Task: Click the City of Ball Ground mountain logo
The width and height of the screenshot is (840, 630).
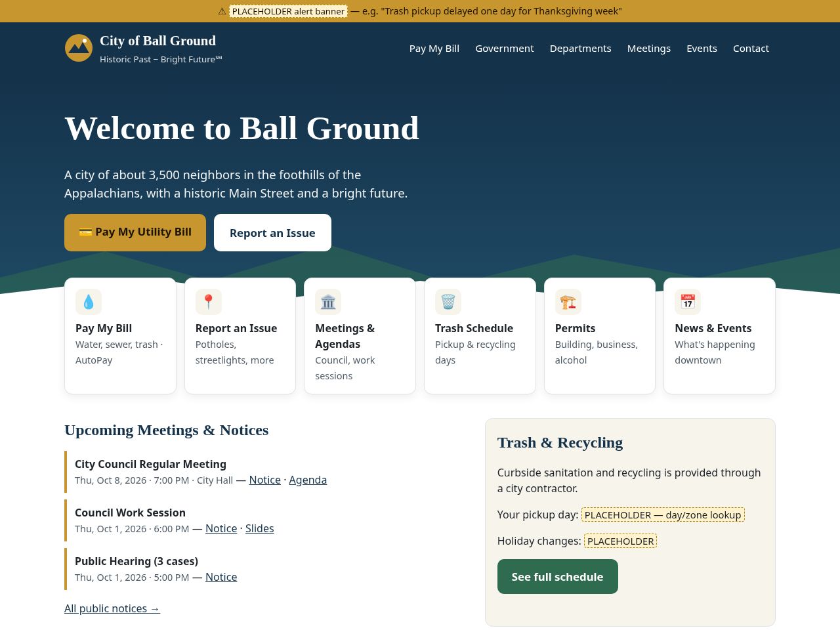Action: [x=79, y=48]
